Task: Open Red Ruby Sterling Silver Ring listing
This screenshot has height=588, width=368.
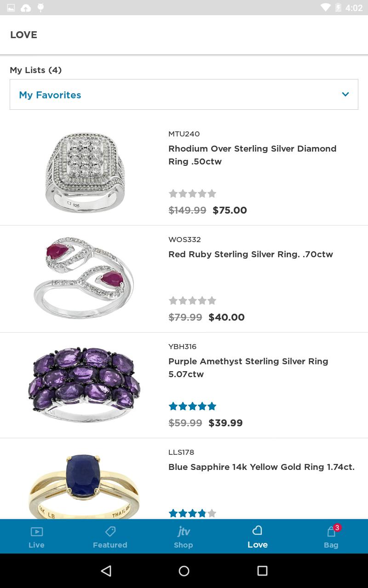Action: coord(250,254)
